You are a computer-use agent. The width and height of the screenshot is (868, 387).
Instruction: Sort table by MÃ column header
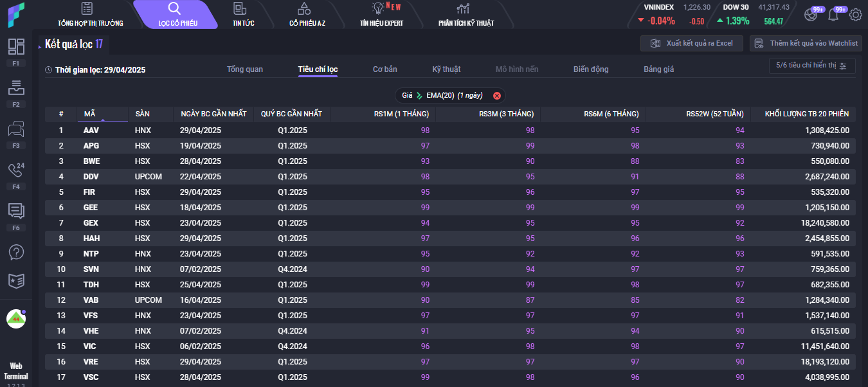tap(89, 114)
